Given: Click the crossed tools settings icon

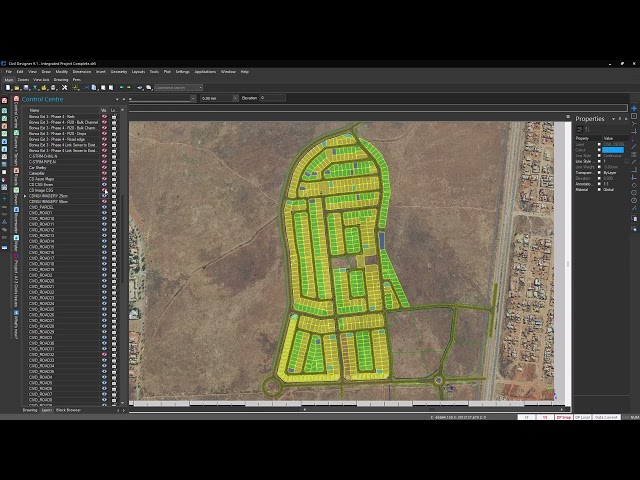Looking at the screenshot, I should click(64, 87).
